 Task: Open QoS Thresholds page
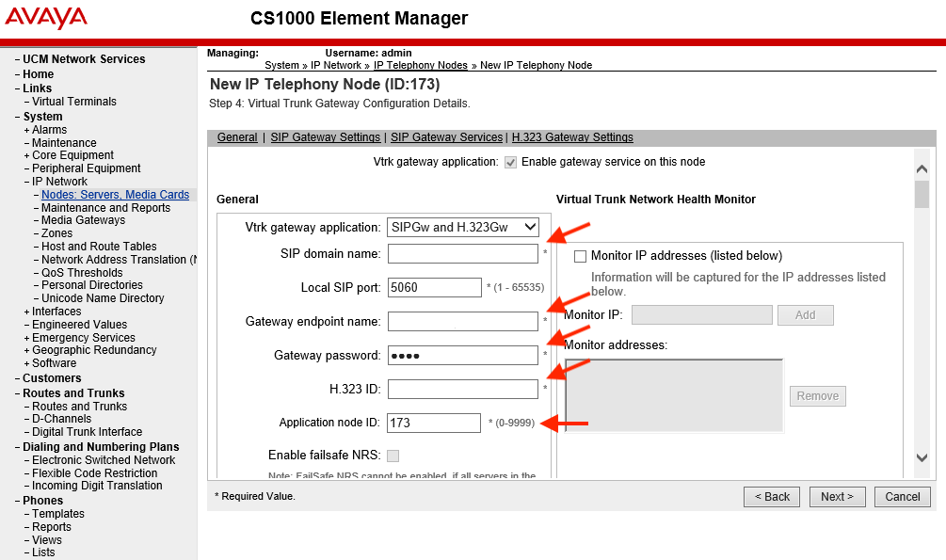pyautogui.click(x=82, y=273)
